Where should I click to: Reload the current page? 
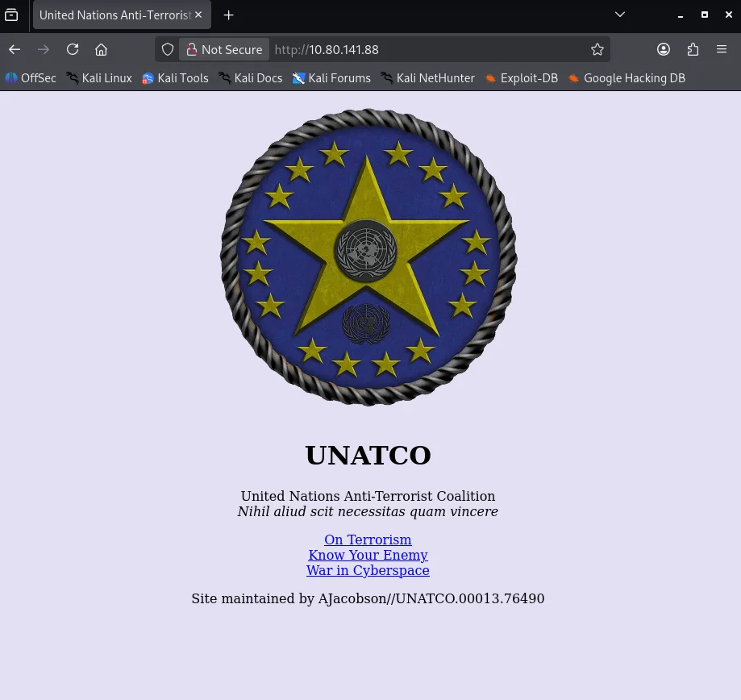pos(73,49)
